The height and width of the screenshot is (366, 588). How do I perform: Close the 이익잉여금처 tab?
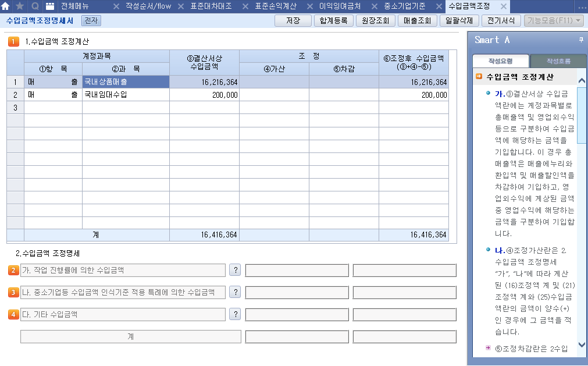[x=374, y=6]
